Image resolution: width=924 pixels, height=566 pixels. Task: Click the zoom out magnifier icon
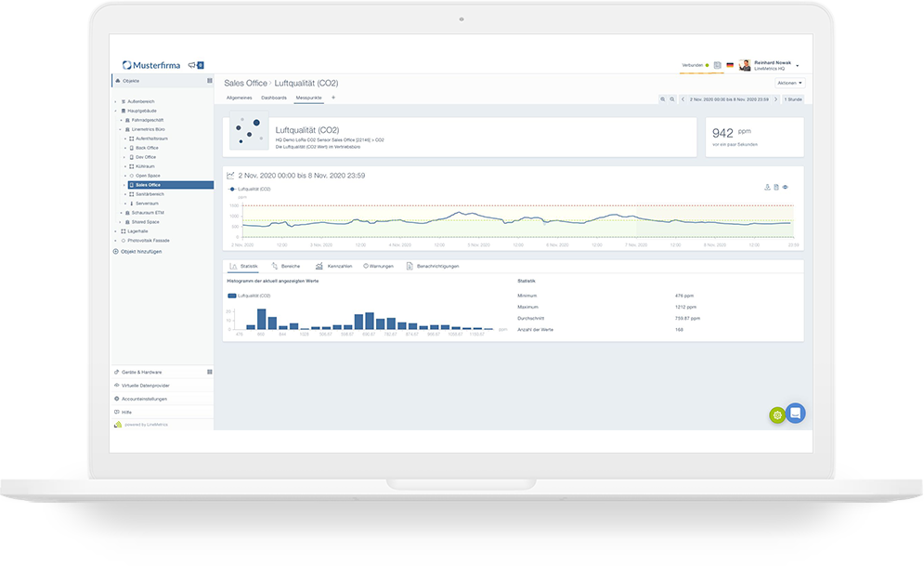(670, 99)
